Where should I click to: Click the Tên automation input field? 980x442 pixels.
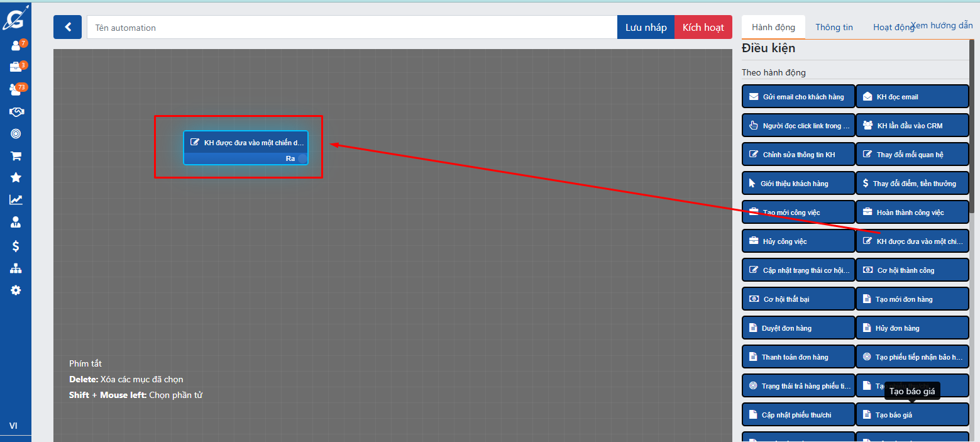pyautogui.click(x=352, y=27)
